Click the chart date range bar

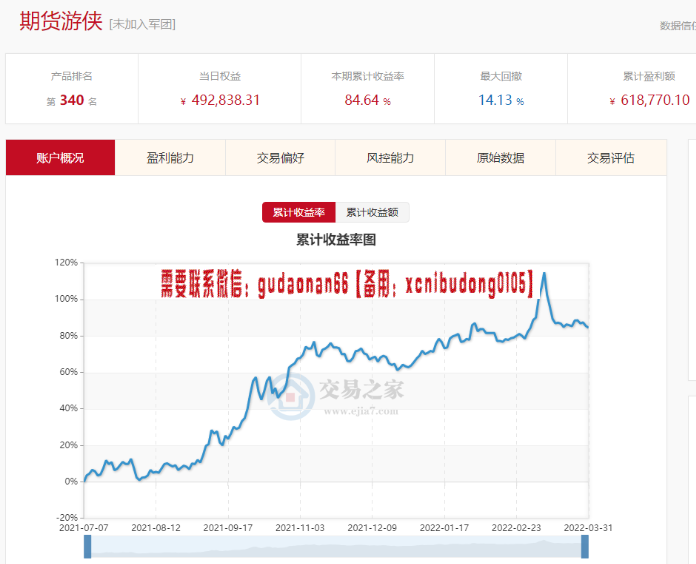[336, 547]
